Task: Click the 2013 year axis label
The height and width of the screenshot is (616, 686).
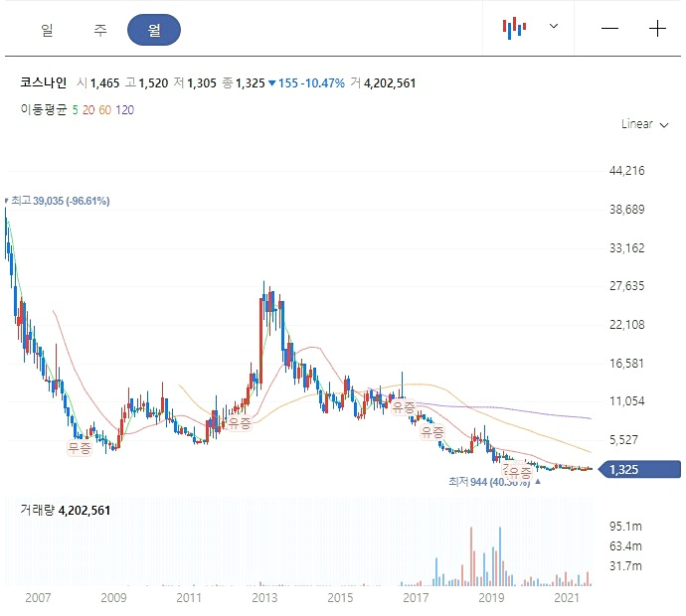Action: (264, 598)
